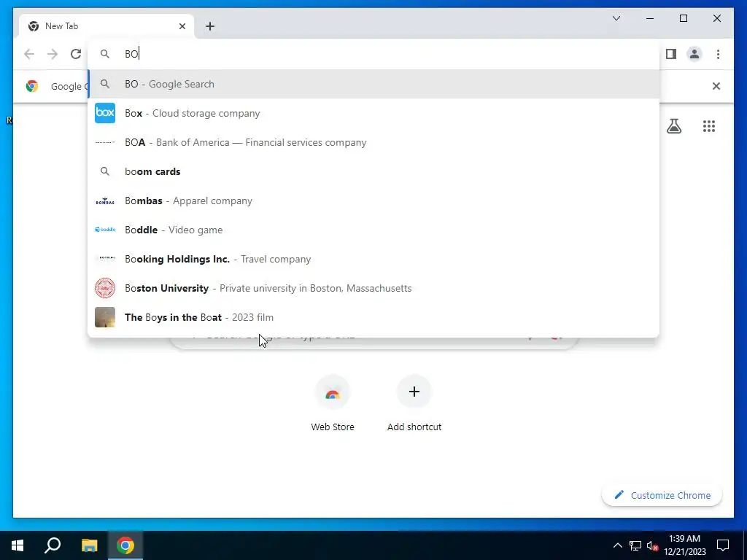
Task: Open the Windows Start menu
Action: pos(18,545)
